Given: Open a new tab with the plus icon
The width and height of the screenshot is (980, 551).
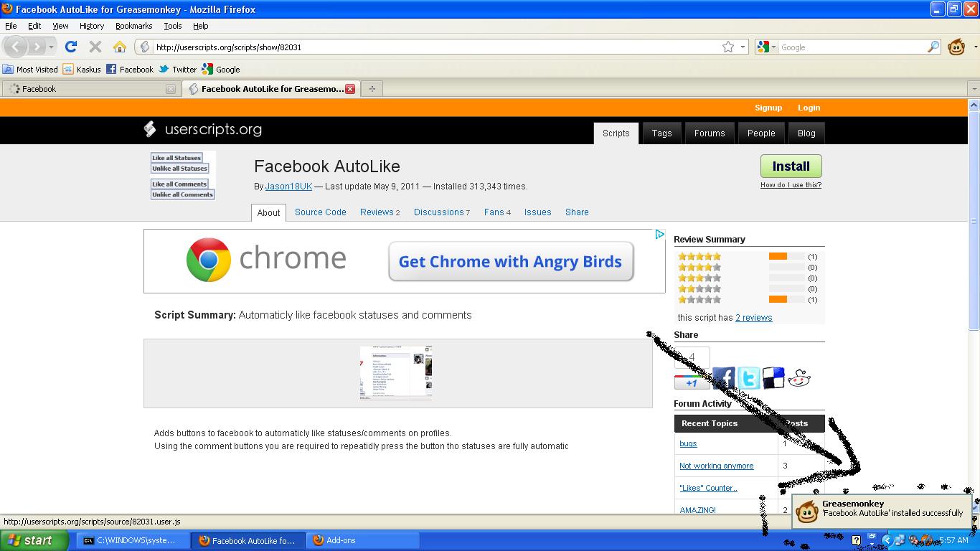Looking at the screenshot, I should [x=372, y=89].
